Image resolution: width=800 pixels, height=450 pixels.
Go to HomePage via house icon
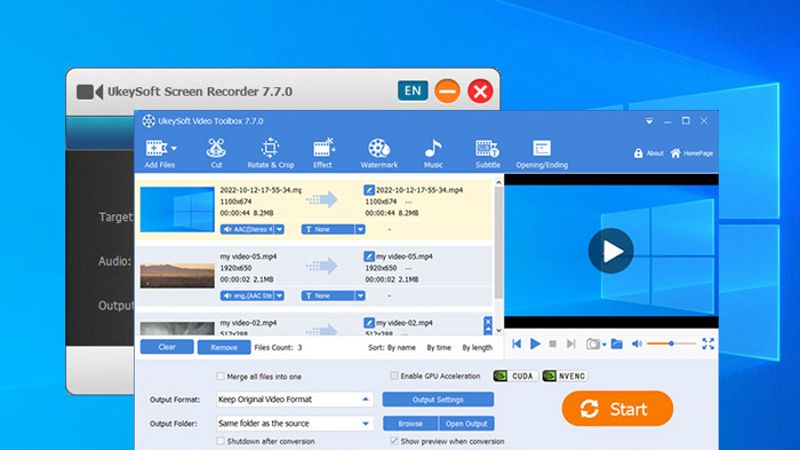[x=676, y=153]
